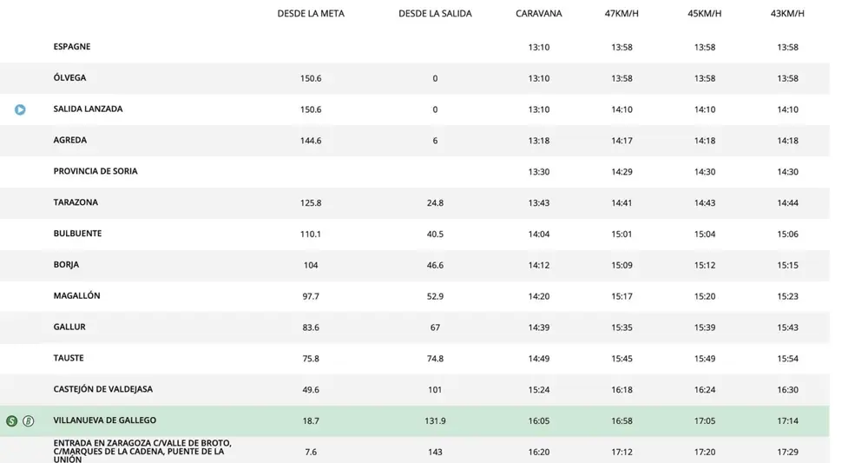868x463 pixels.
Task: Click the SALIDA LANZADA label
Action: (88, 109)
